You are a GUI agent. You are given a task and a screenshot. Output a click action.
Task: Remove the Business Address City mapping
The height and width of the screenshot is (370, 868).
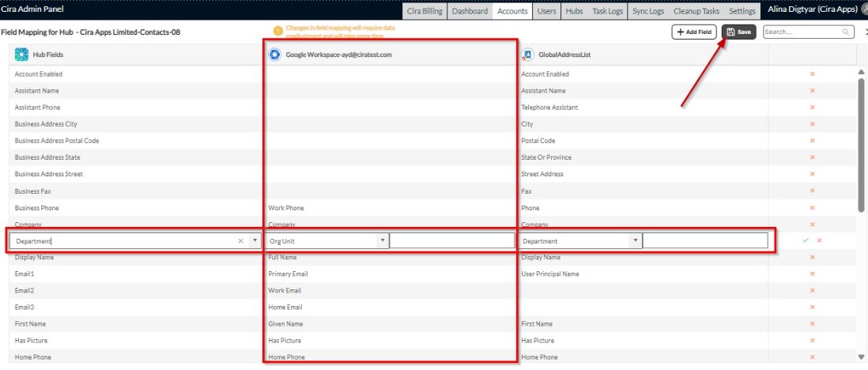[812, 124]
